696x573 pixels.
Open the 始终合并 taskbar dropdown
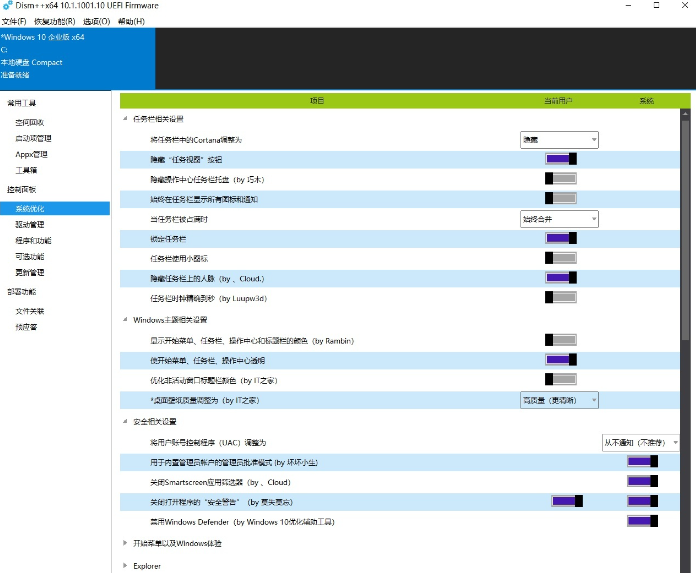click(559, 218)
